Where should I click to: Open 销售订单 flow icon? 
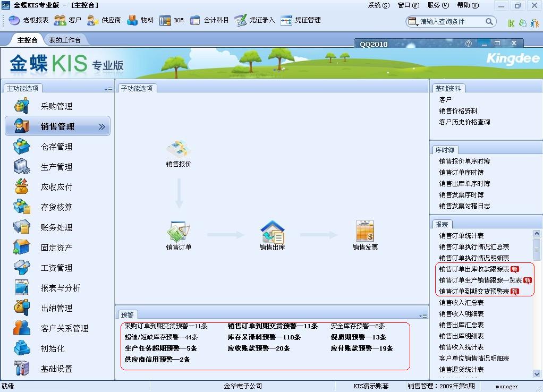pos(179,231)
